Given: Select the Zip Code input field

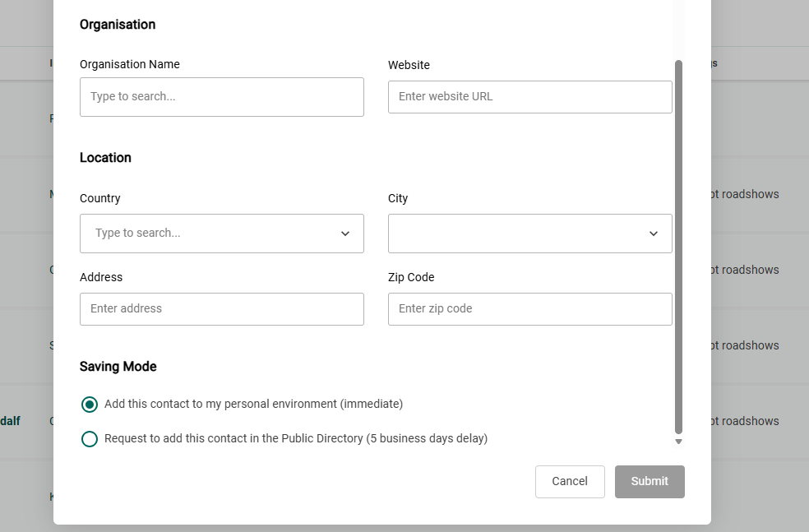Looking at the screenshot, I should pyautogui.click(x=529, y=309).
